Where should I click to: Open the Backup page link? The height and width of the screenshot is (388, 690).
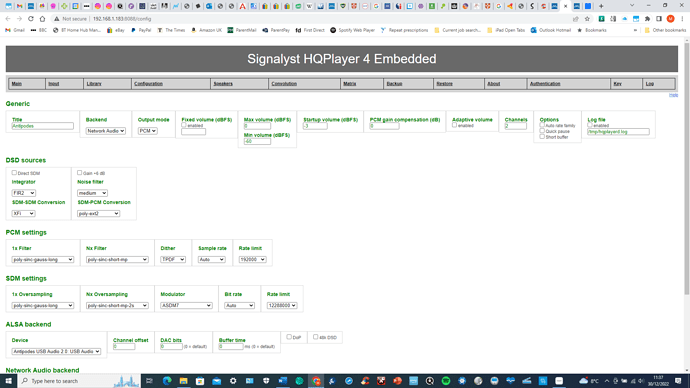tap(394, 84)
